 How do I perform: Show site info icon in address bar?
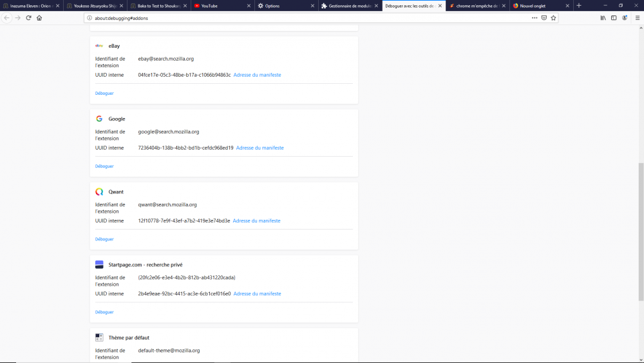click(89, 18)
